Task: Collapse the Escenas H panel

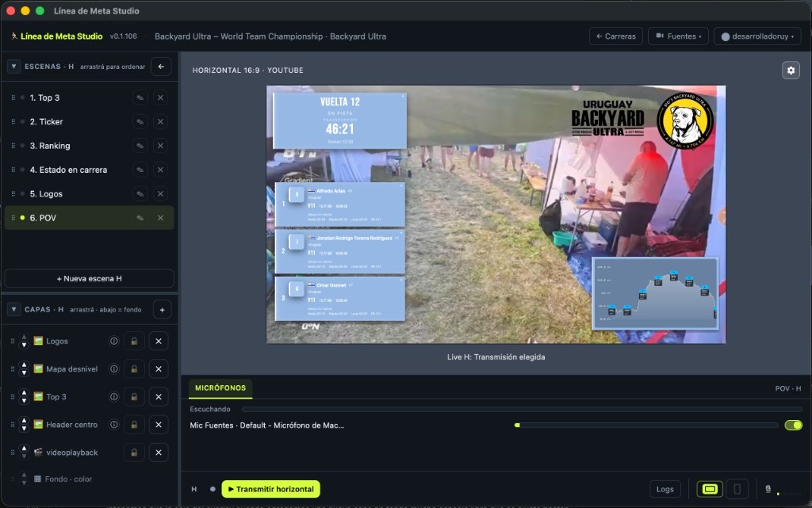Action: 14,67
